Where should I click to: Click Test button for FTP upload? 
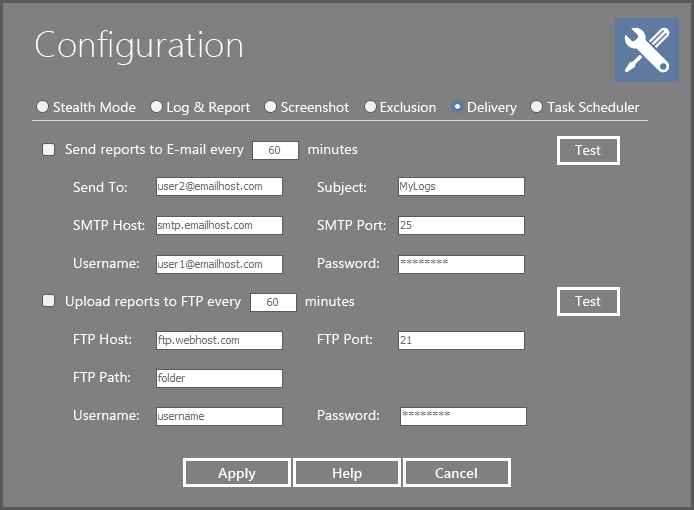coord(588,301)
